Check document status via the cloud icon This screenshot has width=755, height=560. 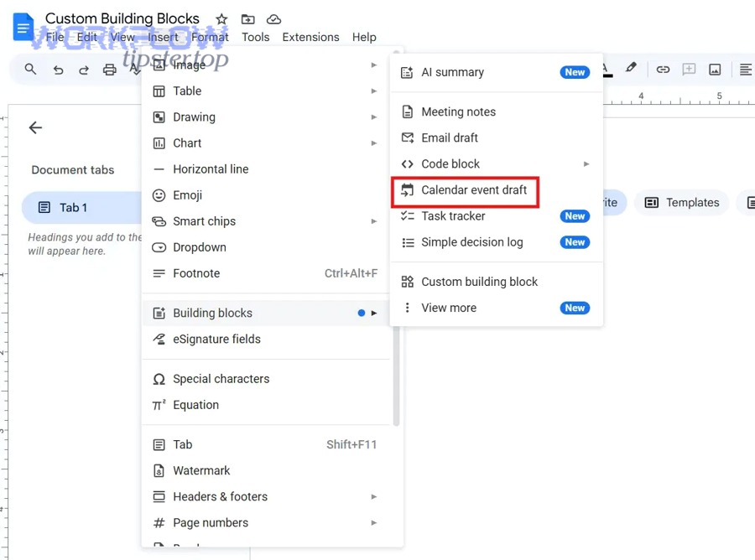(273, 18)
